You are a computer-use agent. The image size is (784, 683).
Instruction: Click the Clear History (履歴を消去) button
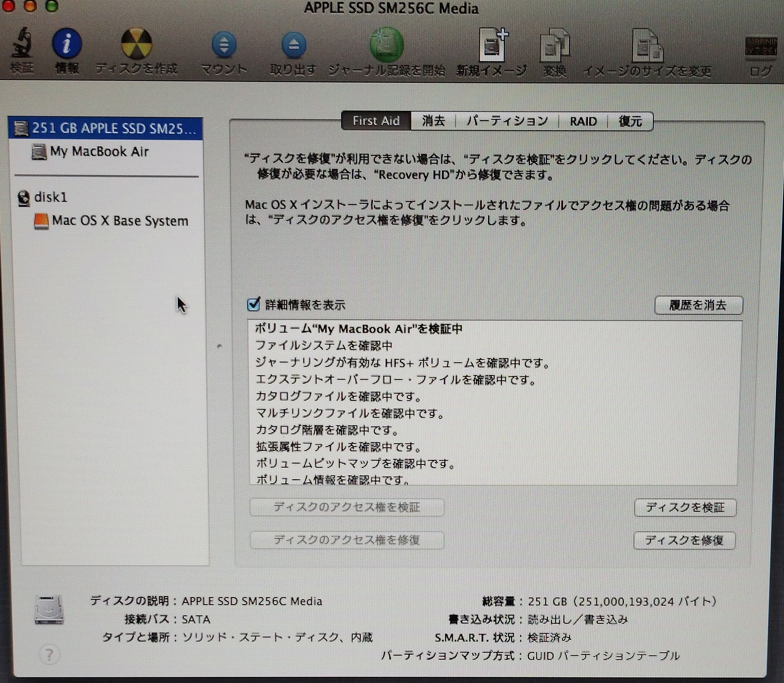(x=698, y=305)
